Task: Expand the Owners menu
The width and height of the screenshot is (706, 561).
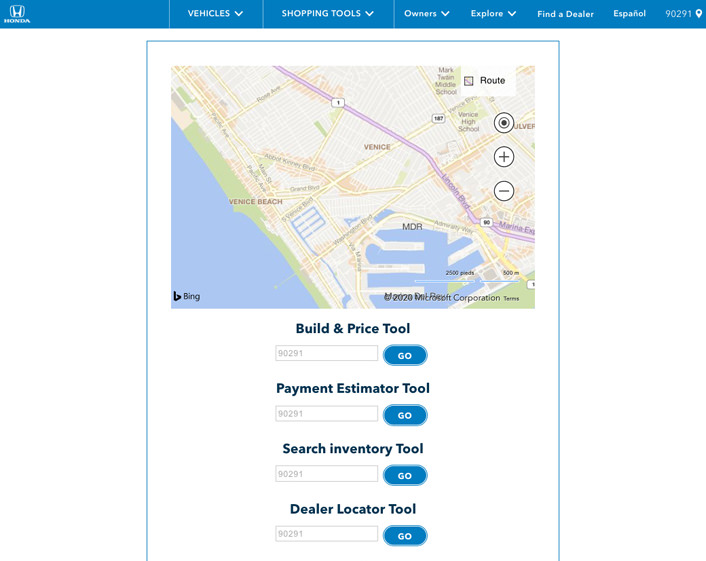Action: click(426, 14)
